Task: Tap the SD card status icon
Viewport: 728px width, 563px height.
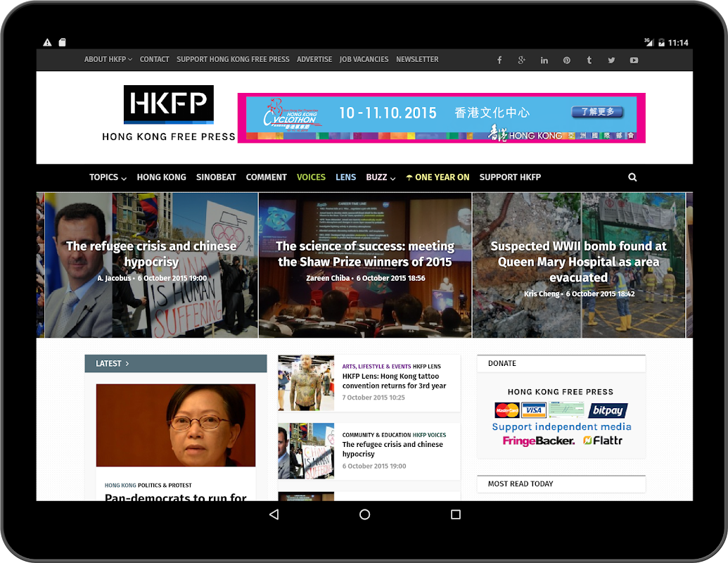Action: click(62, 42)
